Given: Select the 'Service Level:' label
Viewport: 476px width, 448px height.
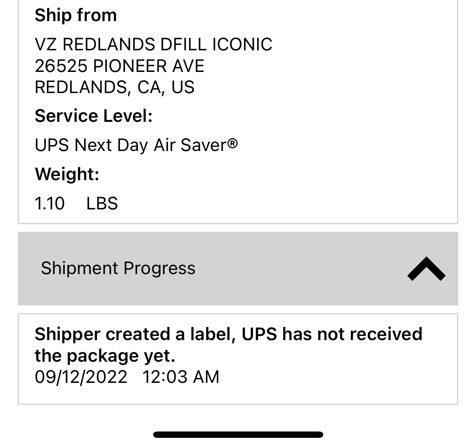Looking at the screenshot, I should click(x=94, y=115).
